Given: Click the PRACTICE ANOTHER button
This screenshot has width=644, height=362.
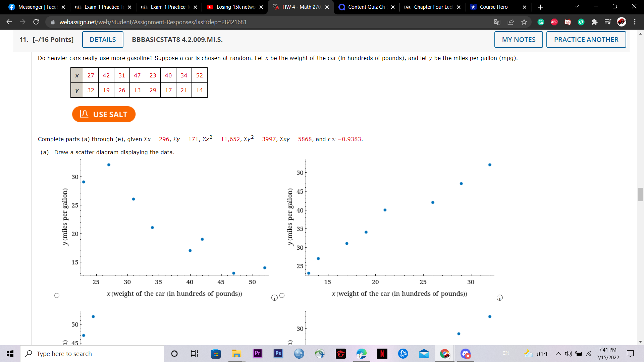Looking at the screenshot, I should pyautogui.click(x=586, y=39).
